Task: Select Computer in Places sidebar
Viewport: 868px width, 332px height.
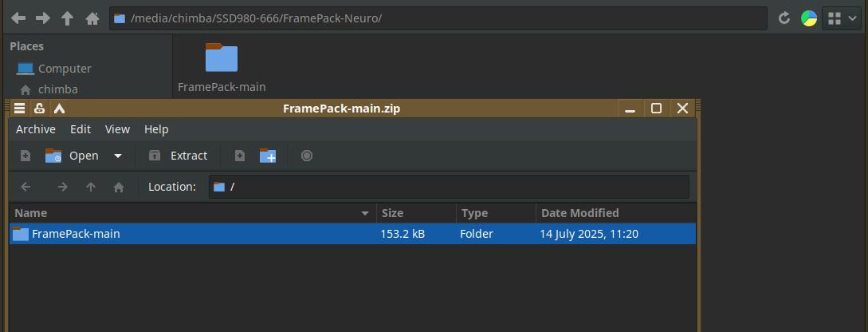Action: pyautogui.click(x=64, y=69)
